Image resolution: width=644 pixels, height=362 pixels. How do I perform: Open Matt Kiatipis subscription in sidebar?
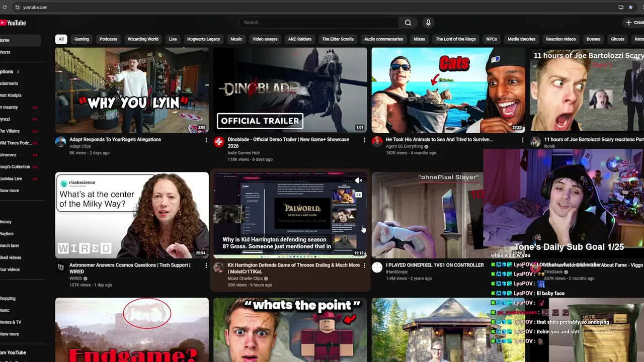tap(11, 96)
